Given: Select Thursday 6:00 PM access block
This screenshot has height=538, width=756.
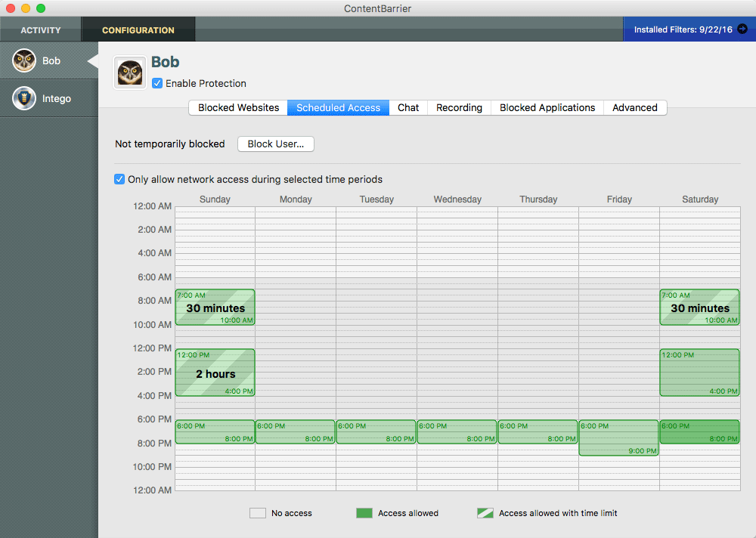Looking at the screenshot, I should (x=538, y=432).
